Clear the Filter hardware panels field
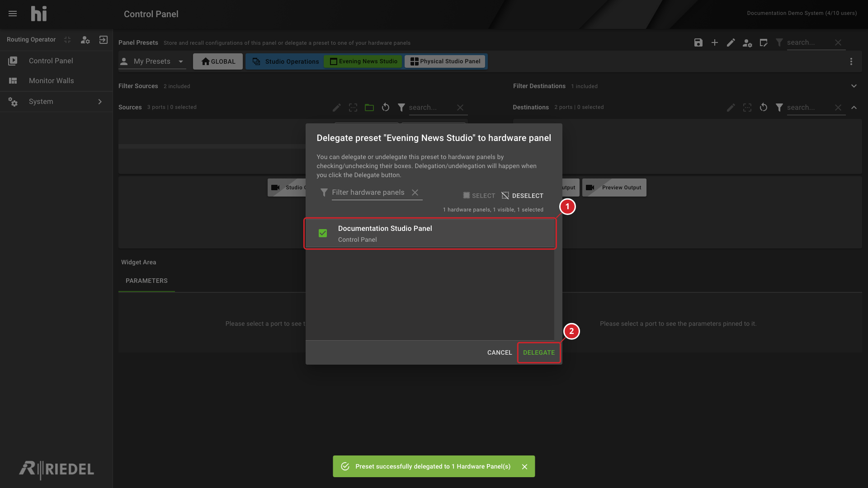 point(415,192)
